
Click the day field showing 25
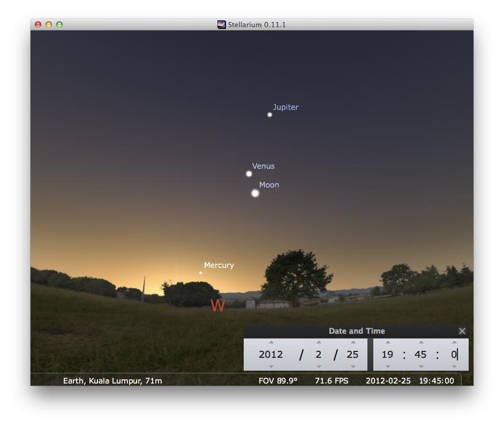tap(352, 355)
